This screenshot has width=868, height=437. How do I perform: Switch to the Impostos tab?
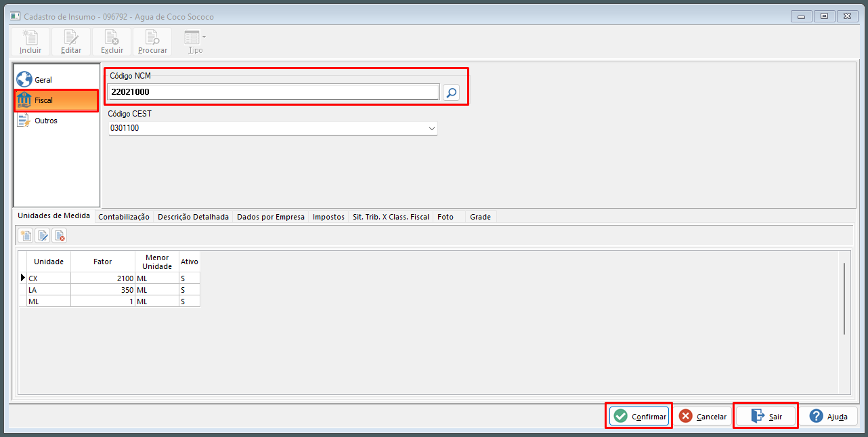click(x=328, y=217)
